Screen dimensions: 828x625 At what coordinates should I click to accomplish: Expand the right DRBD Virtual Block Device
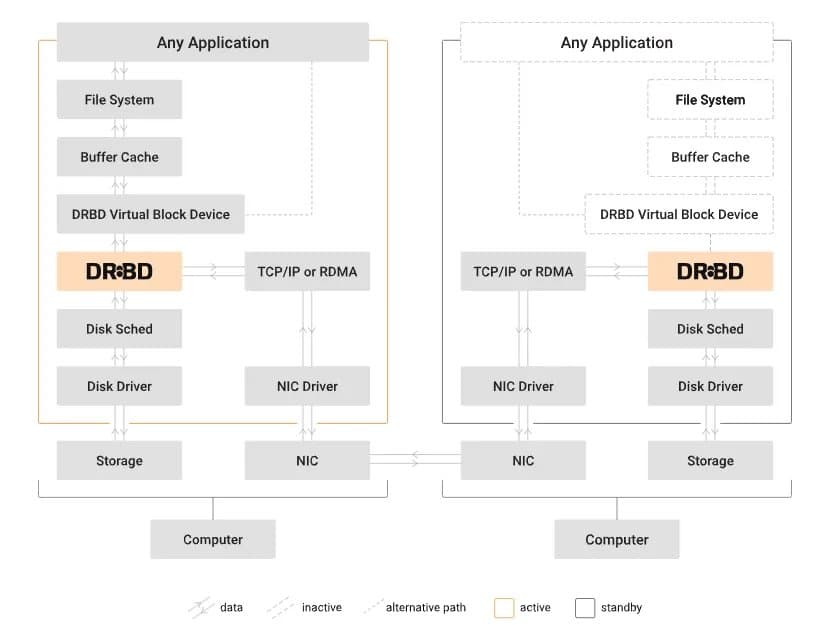click(x=678, y=214)
